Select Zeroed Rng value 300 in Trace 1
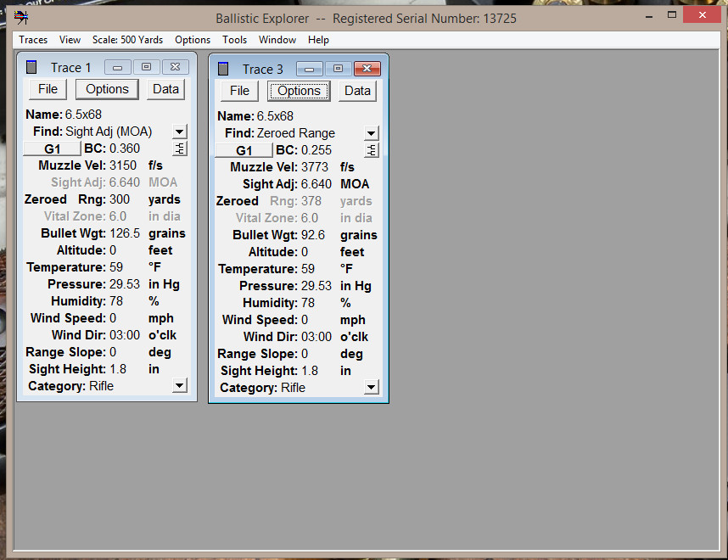 point(120,199)
